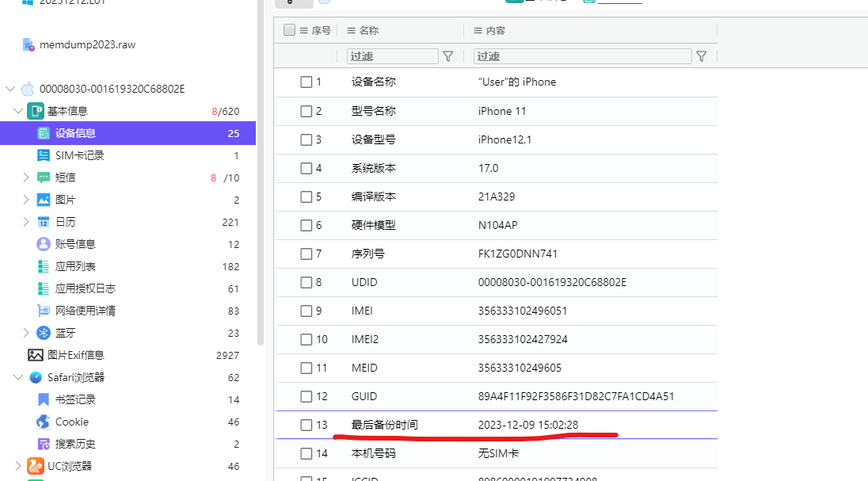Click the 编译版本 value 21A329
The height and width of the screenshot is (481, 868).
click(497, 197)
